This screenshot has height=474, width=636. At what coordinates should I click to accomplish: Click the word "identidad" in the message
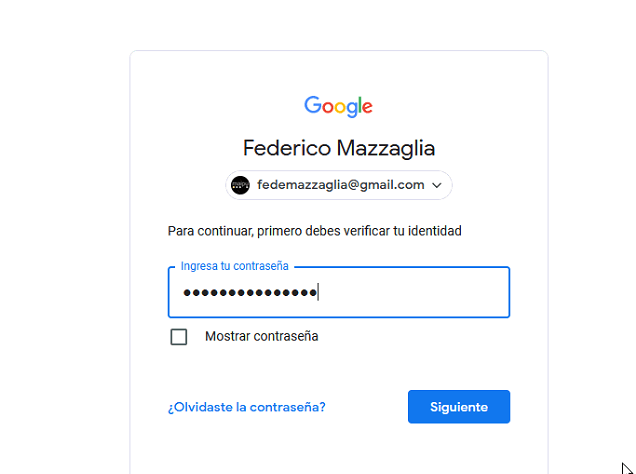[x=434, y=231]
